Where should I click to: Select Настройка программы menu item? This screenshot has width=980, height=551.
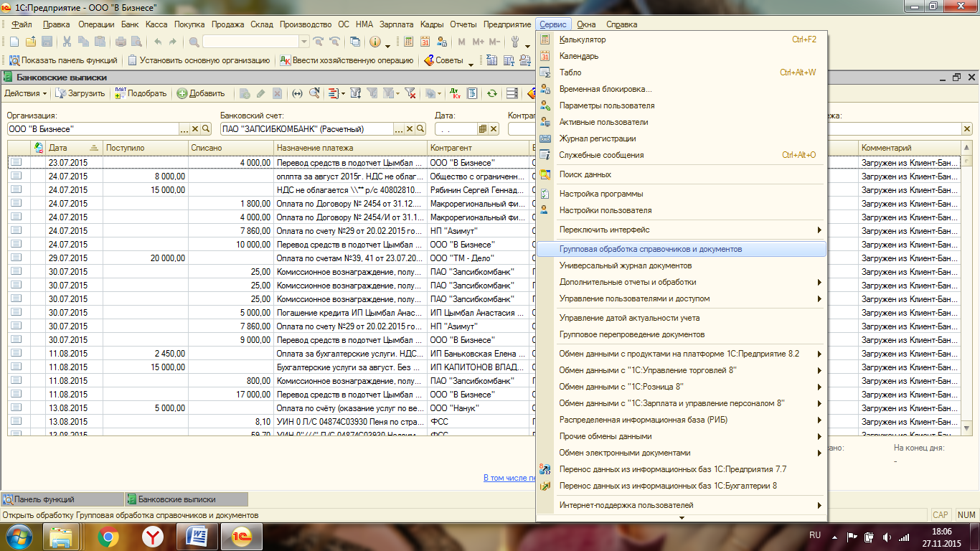(682, 194)
